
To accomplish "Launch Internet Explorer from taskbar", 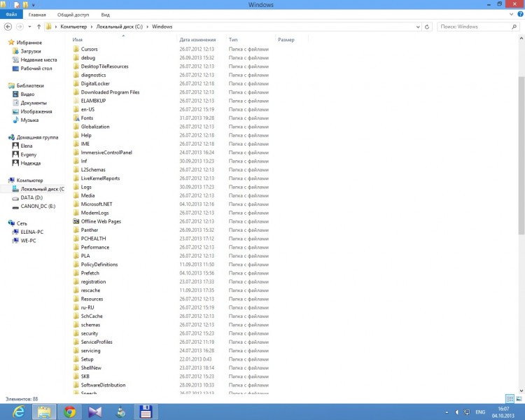I will coord(19,412).
